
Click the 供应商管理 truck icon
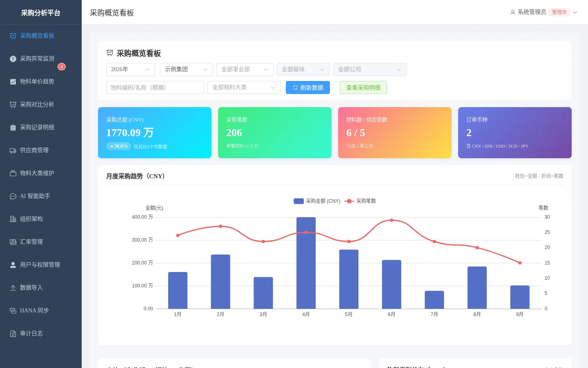coord(13,150)
